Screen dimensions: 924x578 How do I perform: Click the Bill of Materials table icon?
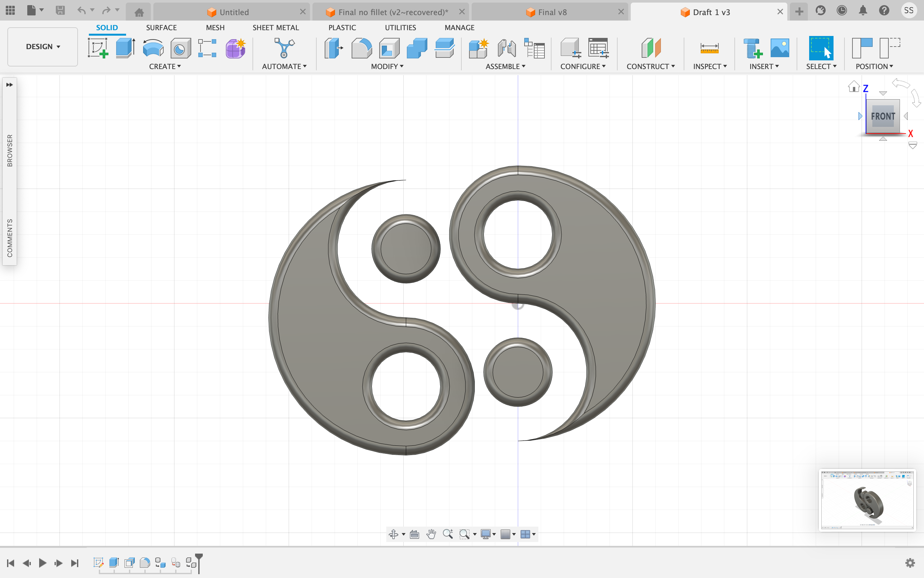[x=534, y=48]
